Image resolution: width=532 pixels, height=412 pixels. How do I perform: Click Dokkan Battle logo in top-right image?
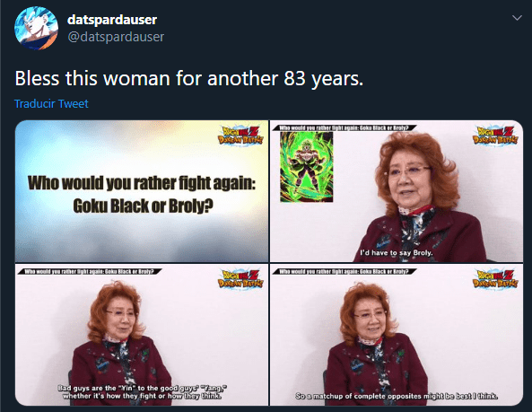coord(495,135)
